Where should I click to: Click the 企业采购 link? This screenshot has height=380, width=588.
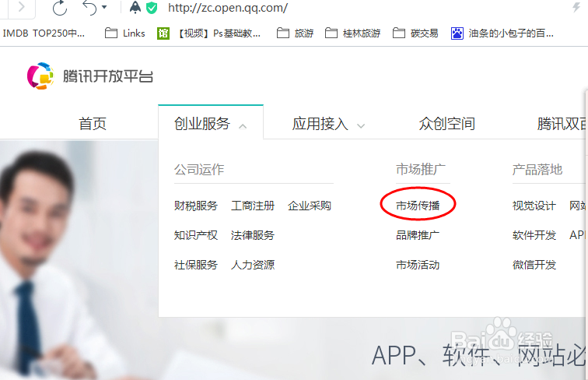(x=310, y=206)
